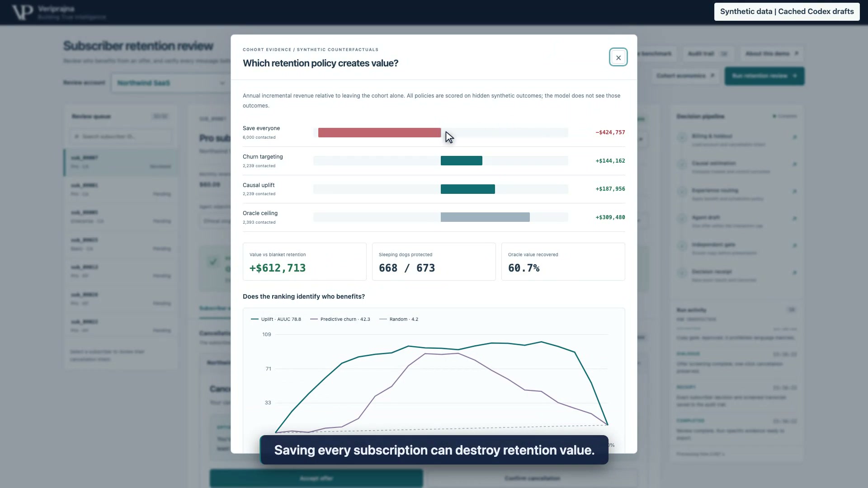Click the 'Synthetic data | Cached Codex drafts' badge

coord(787,12)
